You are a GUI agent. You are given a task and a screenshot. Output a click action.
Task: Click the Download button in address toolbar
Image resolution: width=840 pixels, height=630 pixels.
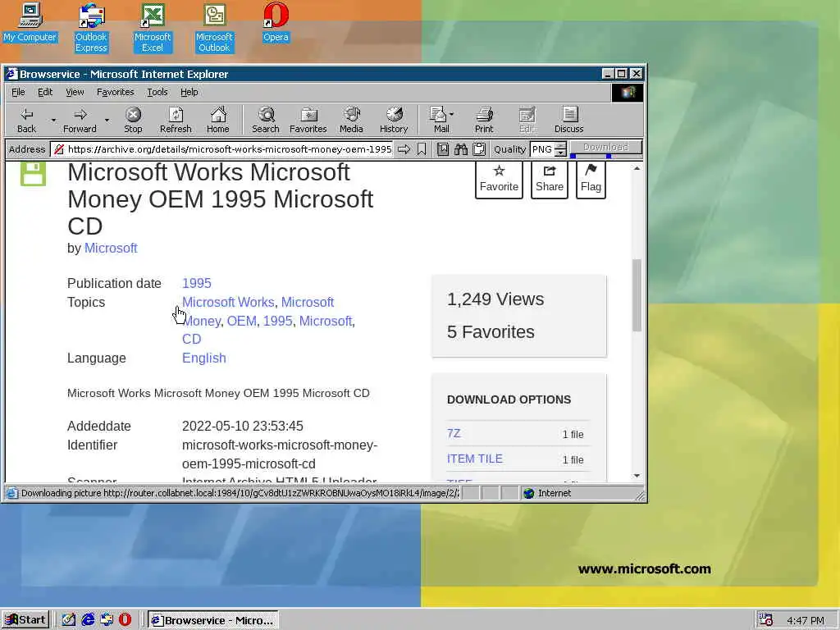[x=605, y=147]
